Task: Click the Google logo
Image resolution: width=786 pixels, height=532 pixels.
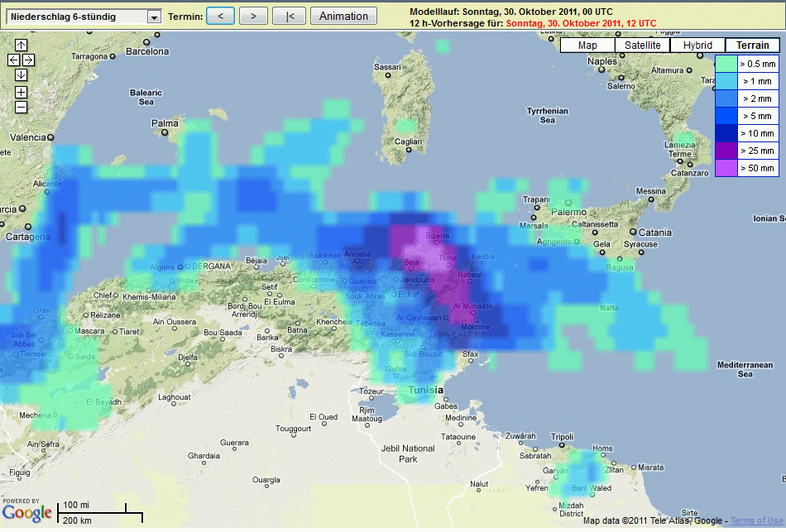Action: tap(27, 512)
